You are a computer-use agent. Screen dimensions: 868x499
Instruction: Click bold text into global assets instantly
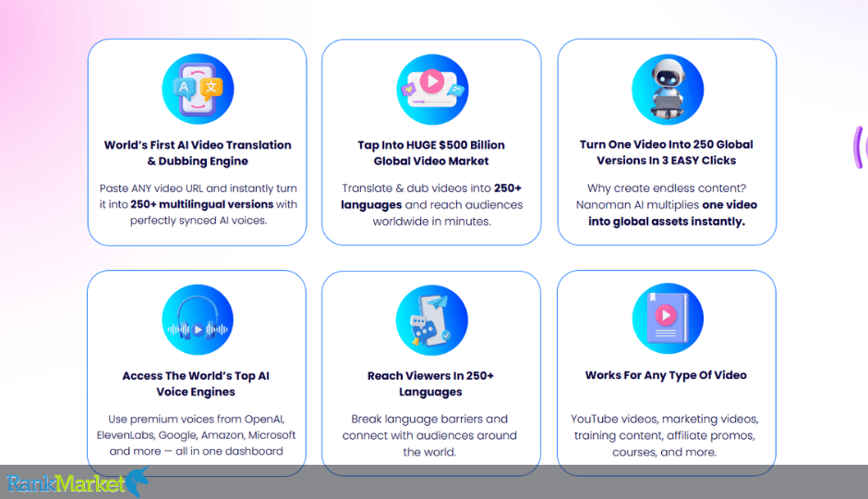tap(667, 222)
